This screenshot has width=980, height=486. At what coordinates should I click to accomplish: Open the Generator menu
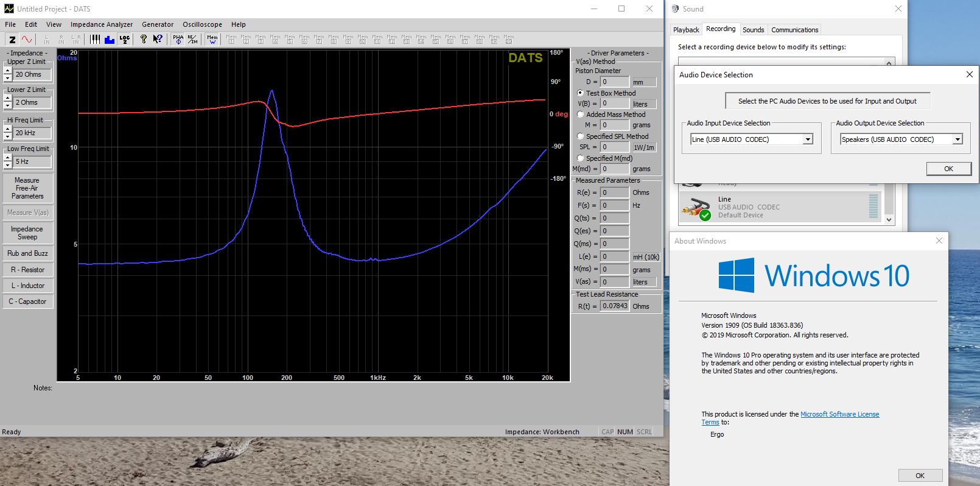158,24
